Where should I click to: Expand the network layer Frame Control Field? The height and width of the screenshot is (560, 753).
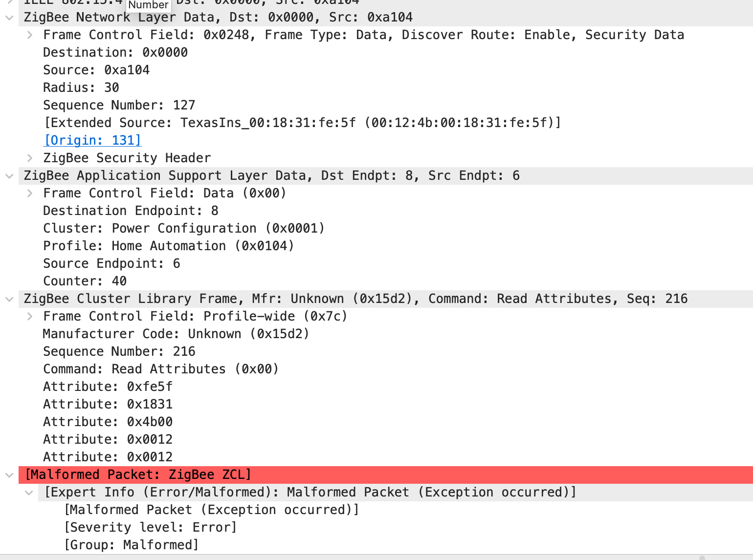(x=29, y=35)
